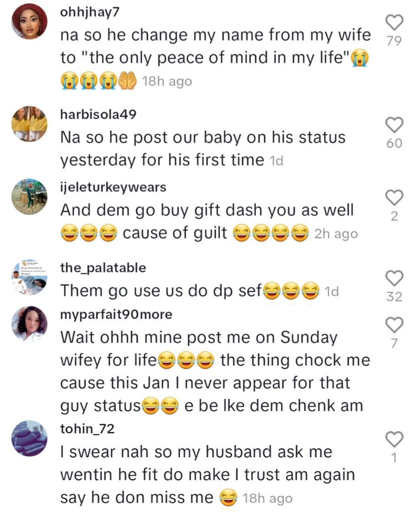Open harbisola49's avatar

point(30,123)
